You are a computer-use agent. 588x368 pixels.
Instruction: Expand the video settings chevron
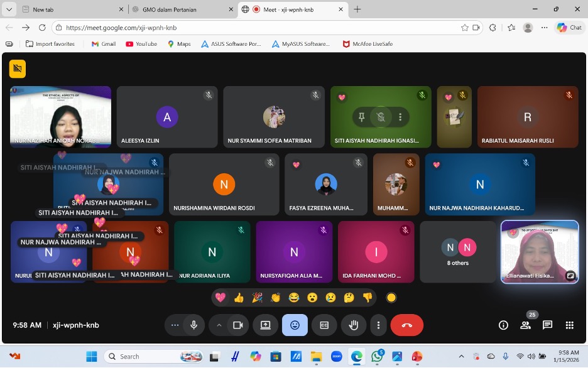[x=219, y=325]
